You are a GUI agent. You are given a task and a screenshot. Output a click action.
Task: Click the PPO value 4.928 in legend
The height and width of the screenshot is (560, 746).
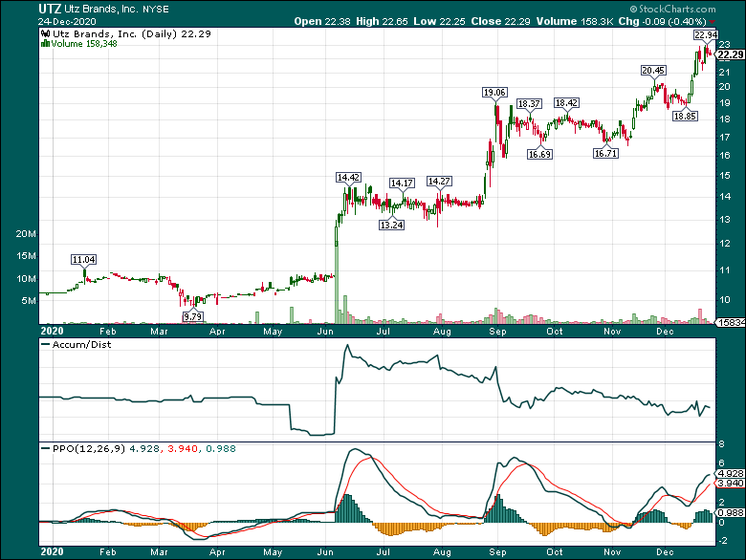coord(144,448)
